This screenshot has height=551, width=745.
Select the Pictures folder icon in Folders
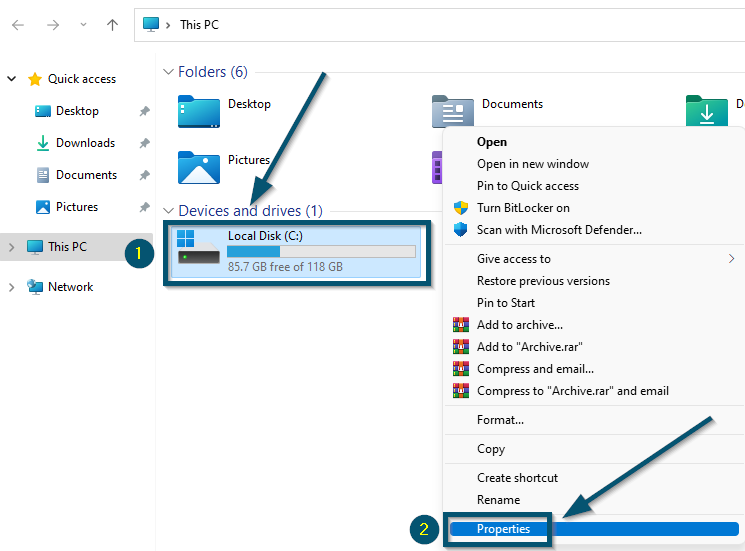point(199,167)
